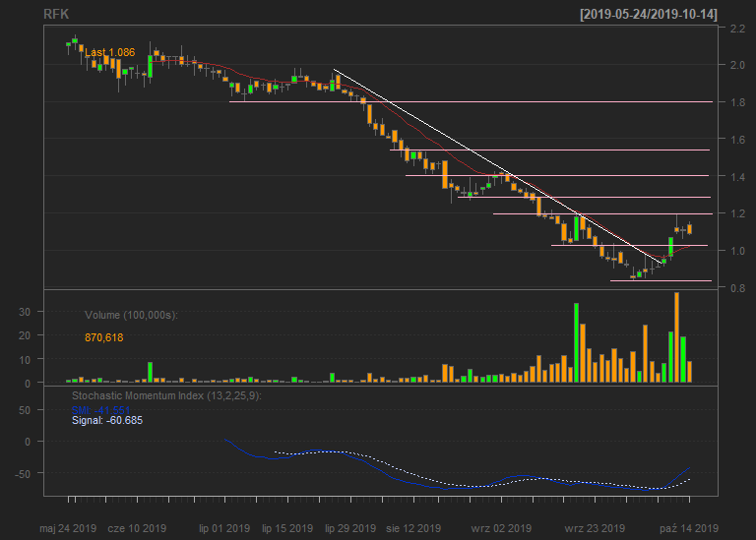The width and height of the screenshot is (756, 540).
Task: Click the 'wrz 02 2019' date label
Action: coord(501,528)
